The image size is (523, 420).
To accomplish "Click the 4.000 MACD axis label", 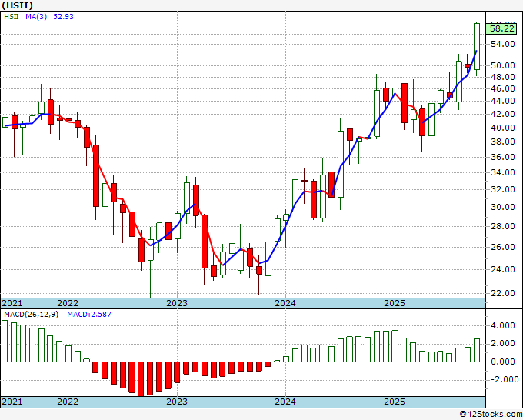I will coord(502,325).
